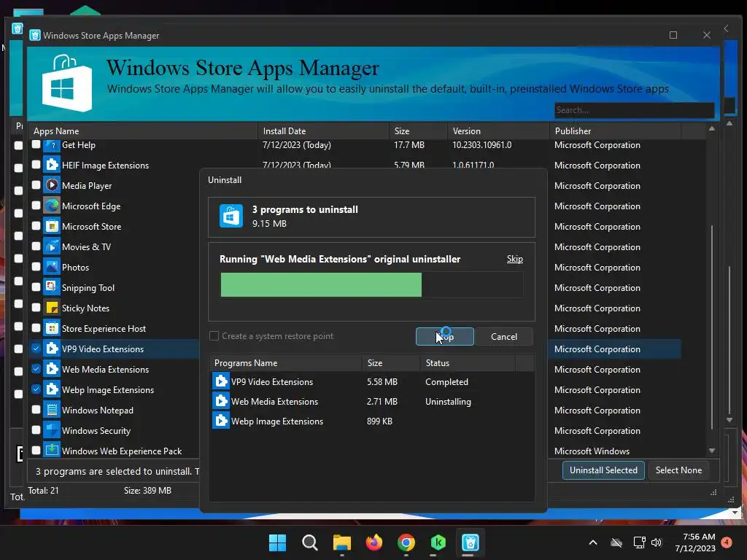
Task: Open File Explorer from the taskbar
Action: pyautogui.click(x=341, y=542)
